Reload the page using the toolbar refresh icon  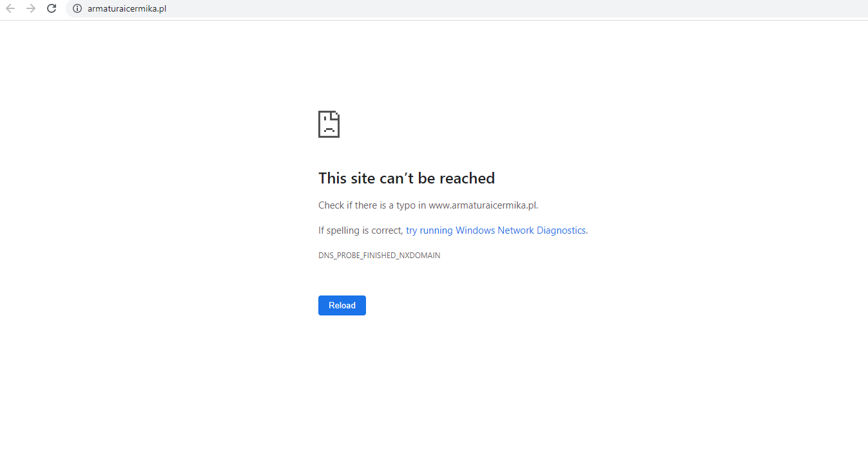pos(52,9)
